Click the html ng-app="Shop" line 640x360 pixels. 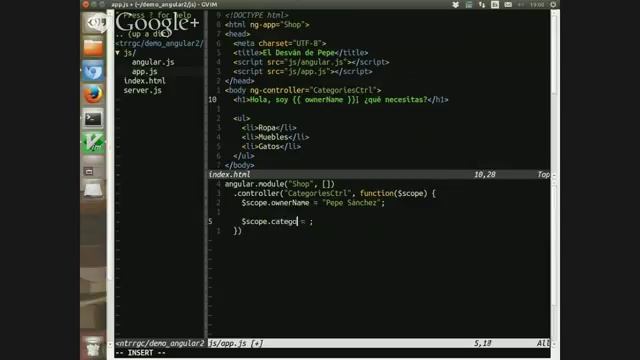tap(267, 24)
